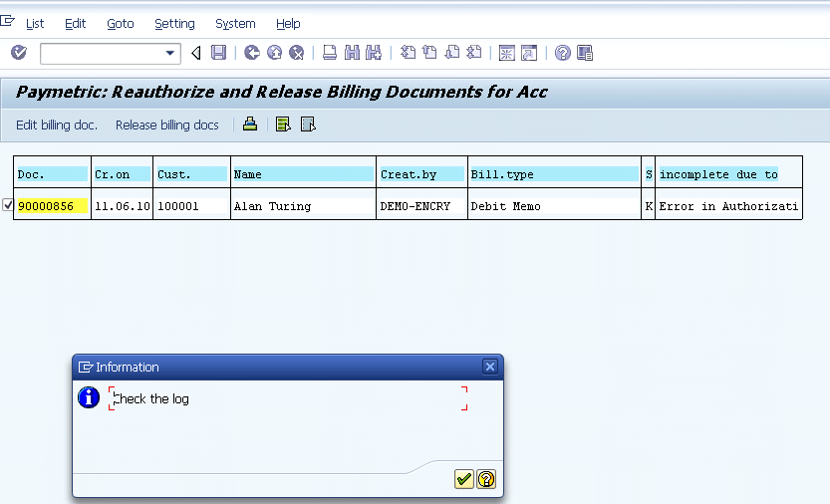830x504 pixels.
Task: Click the Creat.by column header
Action: [x=421, y=174]
